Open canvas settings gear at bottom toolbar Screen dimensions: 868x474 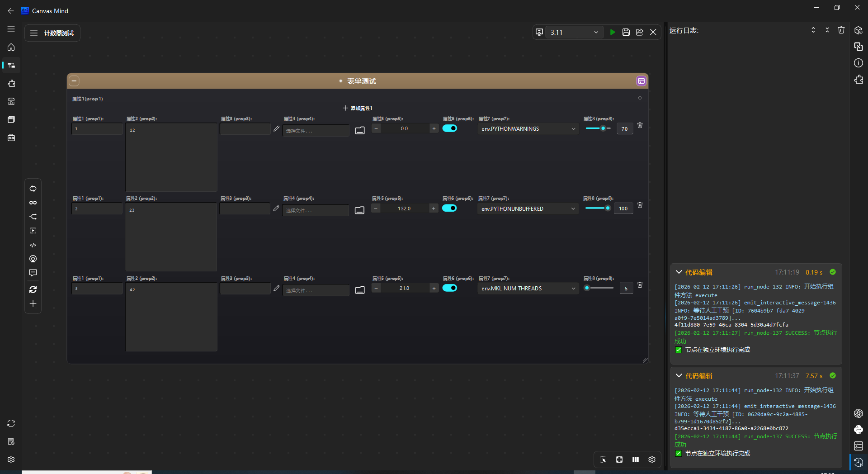[x=651, y=460]
